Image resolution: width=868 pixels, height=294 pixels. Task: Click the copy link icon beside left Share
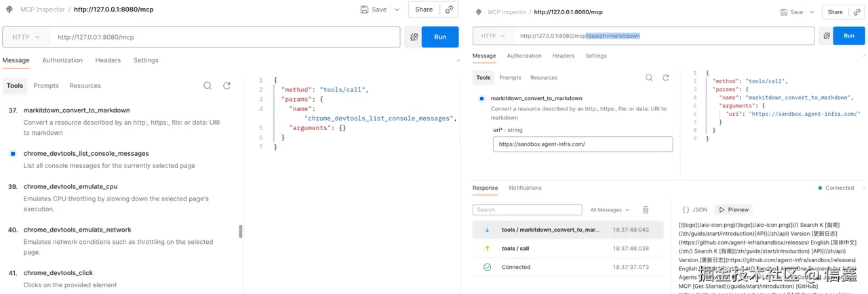pyautogui.click(x=449, y=9)
